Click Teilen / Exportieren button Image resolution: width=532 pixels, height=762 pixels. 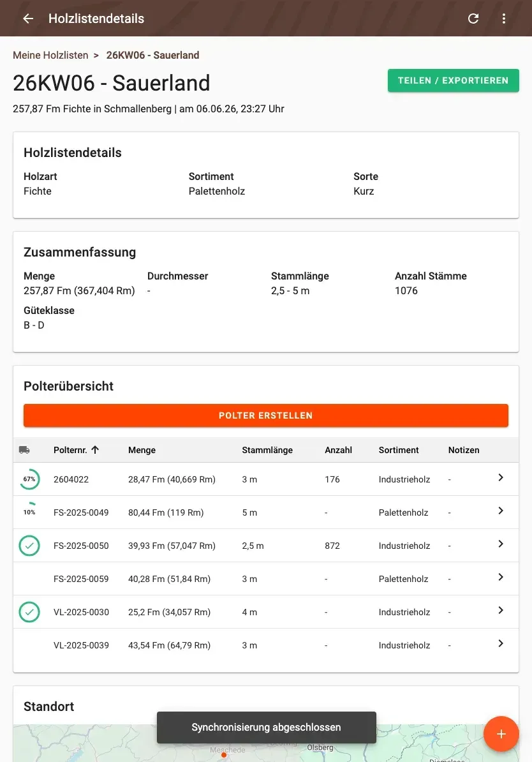click(454, 80)
